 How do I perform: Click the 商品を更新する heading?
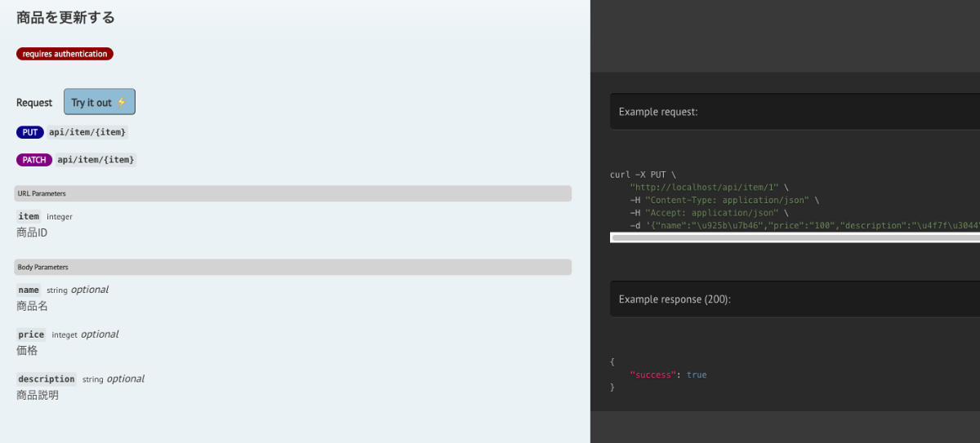tap(65, 17)
